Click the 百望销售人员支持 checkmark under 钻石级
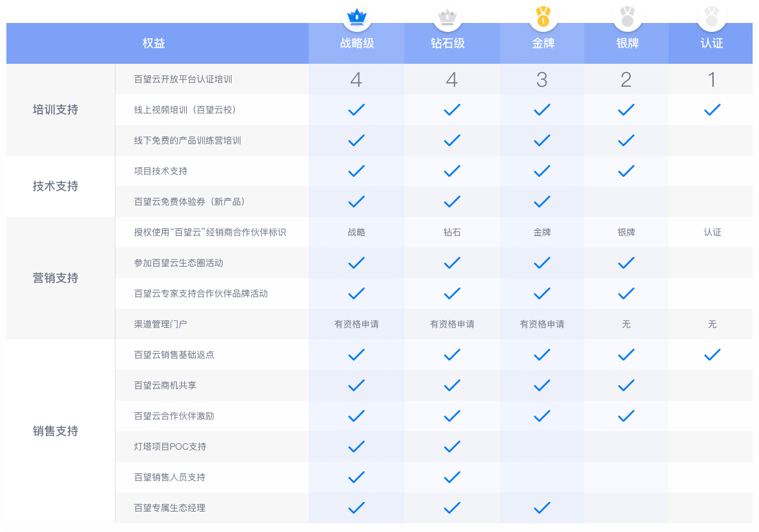The height and width of the screenshot is (532, 759). 452,477
